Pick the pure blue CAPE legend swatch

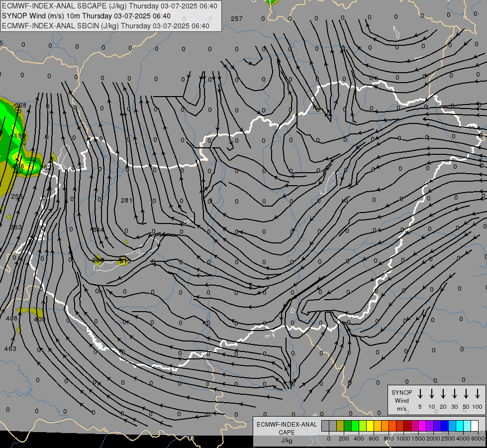[444, 426]
